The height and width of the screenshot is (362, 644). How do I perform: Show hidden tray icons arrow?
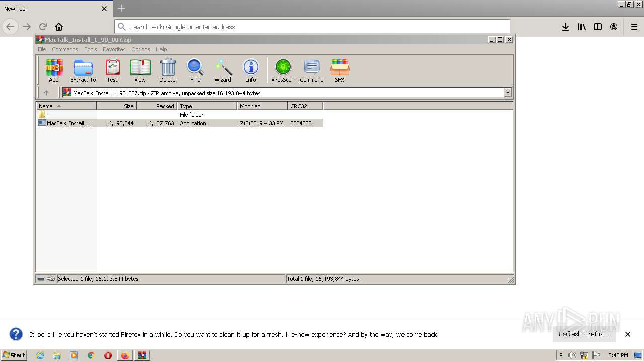point(561,355)
